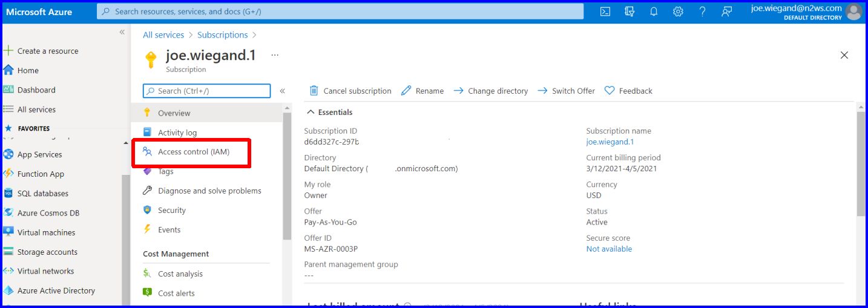868x308 pixels.
Task: Go to All services breadcrumb
Action: tap(163, 35)
